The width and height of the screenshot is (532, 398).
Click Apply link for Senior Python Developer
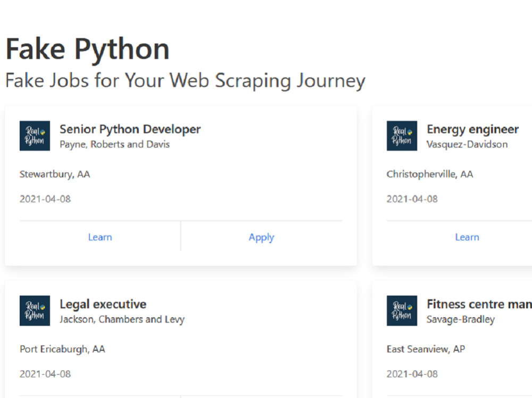coord(261,238)
